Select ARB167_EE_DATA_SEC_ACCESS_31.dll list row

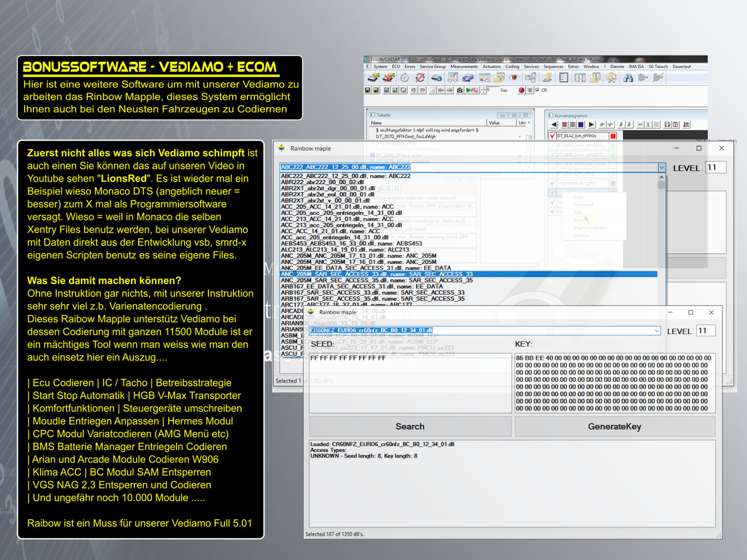pyautogui.click(x=469, y=287)
